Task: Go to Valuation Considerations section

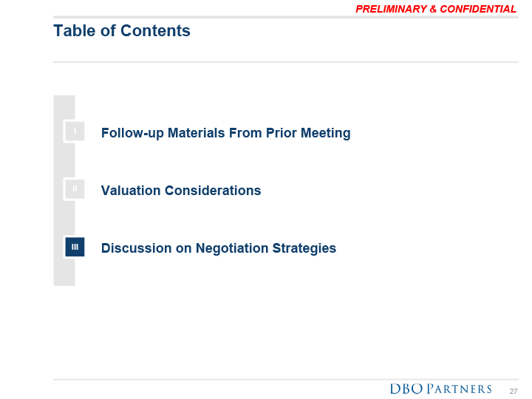Action: [181, 191]
